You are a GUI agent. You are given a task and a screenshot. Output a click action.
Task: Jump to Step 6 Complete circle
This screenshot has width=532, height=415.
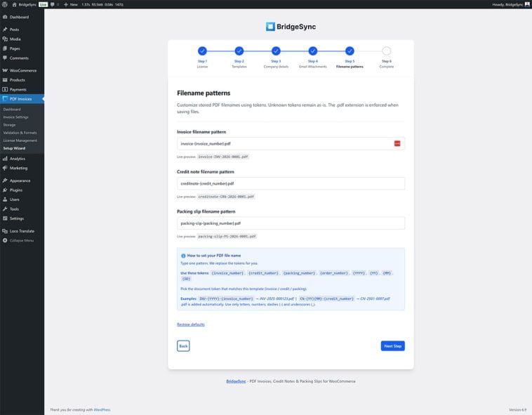(387, 51)
